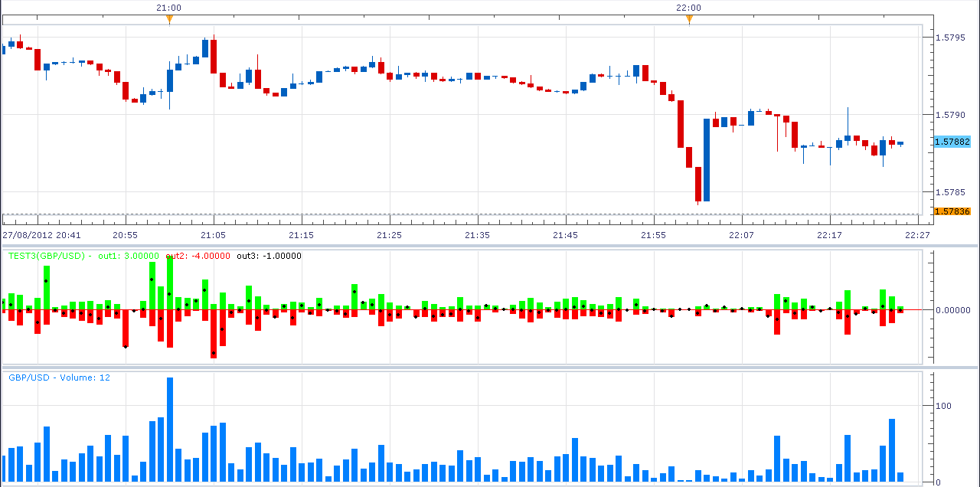Click the 21:45 time axis label
The width and height of the screenshot is (980, 487).
tap(566, 235)
